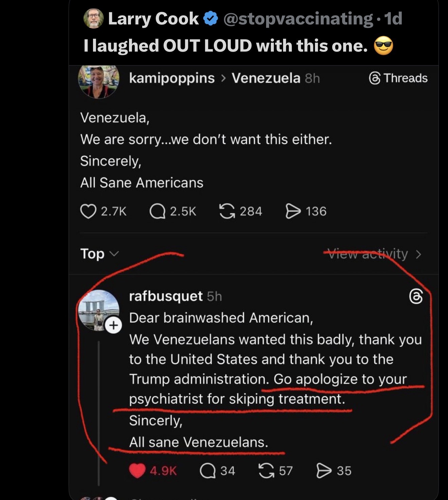
Task: Share the kamipoppins post via send icon
Action: tap(293, 211)
